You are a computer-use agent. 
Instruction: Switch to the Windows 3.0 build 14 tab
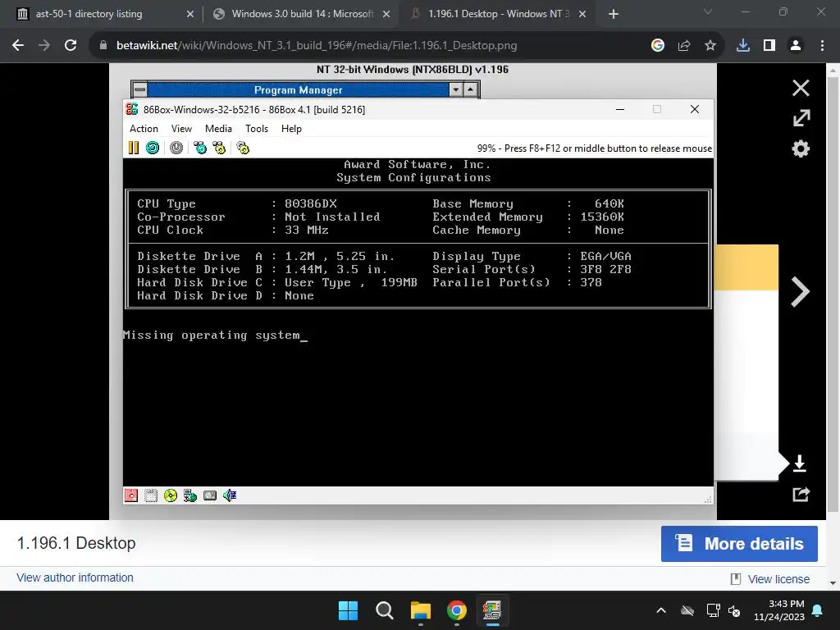tap(301, 14)
